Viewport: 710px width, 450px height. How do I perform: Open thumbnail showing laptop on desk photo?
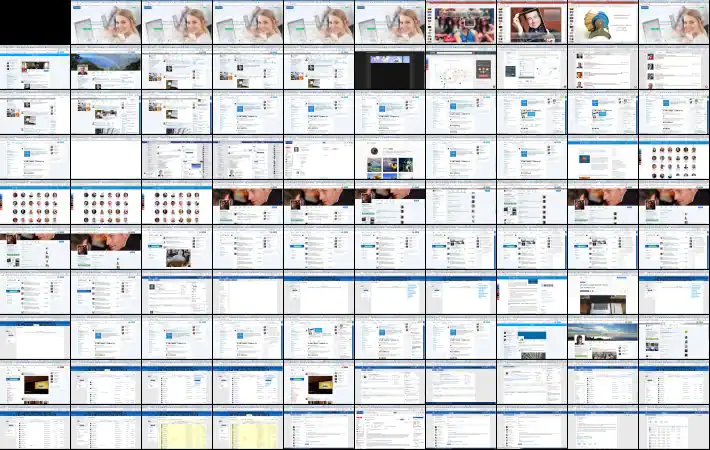click(x=603, y=293)
